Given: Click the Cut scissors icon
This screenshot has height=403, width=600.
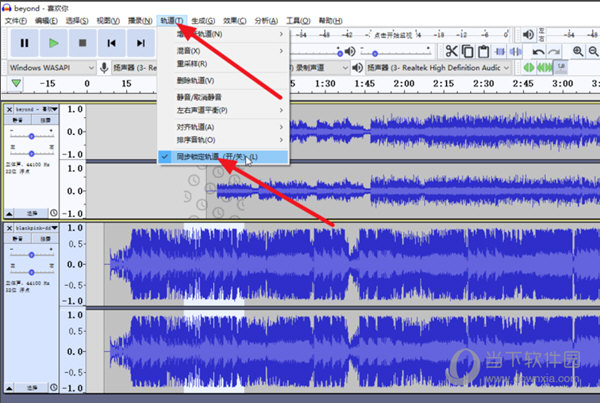Looking at the screenshot, I should (452, 51).
